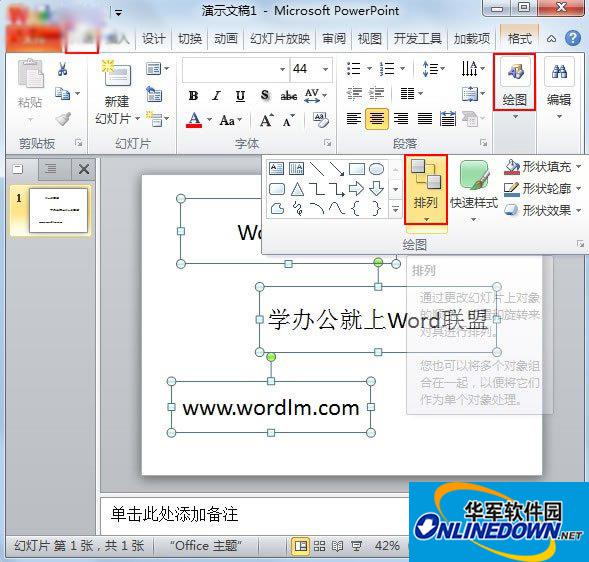Open the Font Color dropdown arrow
The width and height of the screenshot is (589, 562).
[x=209, y=120]
